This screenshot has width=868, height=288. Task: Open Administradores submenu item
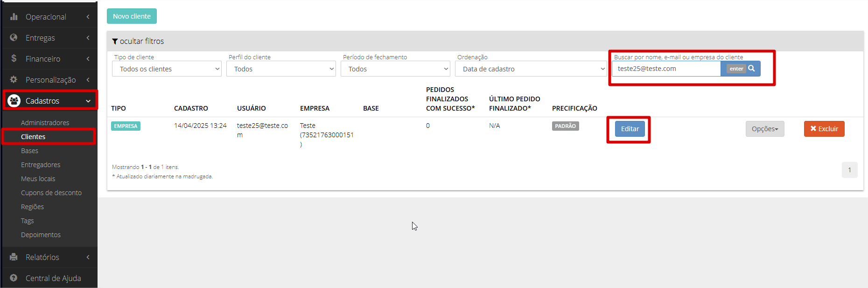tap(45, 123)
